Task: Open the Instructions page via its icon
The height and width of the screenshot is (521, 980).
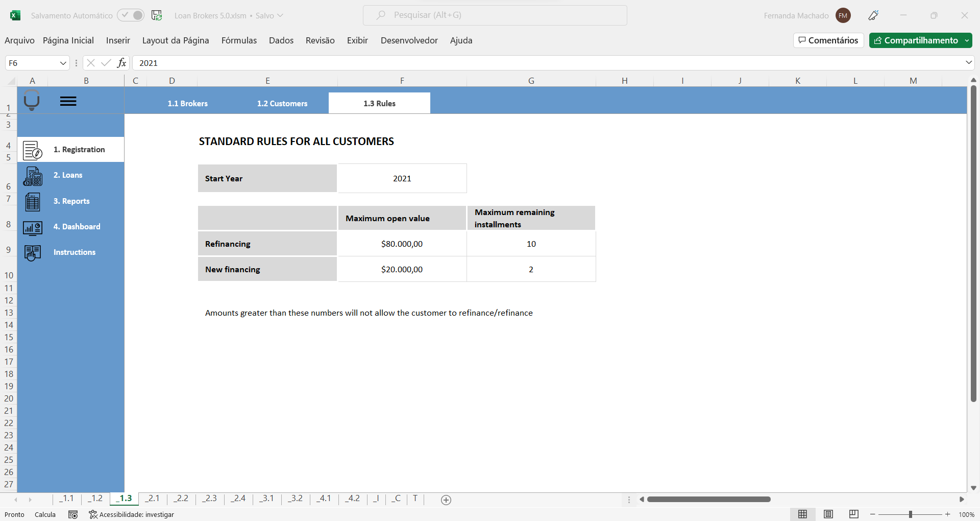Action: pos(32,252)
